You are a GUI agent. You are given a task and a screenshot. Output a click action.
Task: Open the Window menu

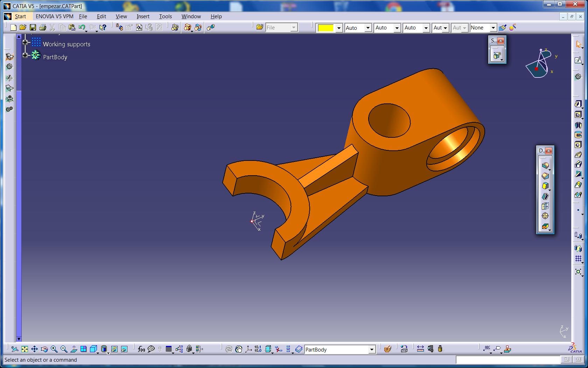(191, 16)
